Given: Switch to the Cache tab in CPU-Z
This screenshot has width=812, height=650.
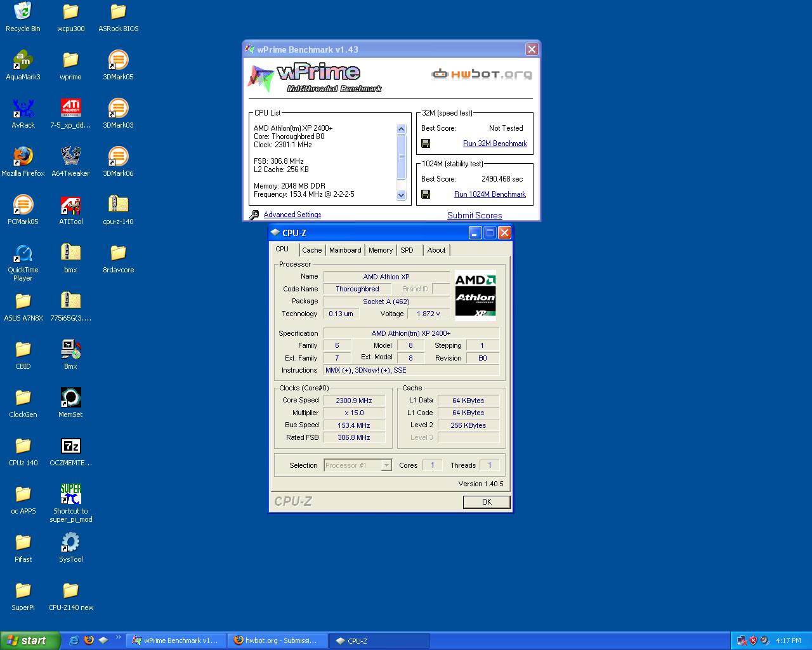Looking at the screenshot, I should pyautogui.click(x=311, y=250).
